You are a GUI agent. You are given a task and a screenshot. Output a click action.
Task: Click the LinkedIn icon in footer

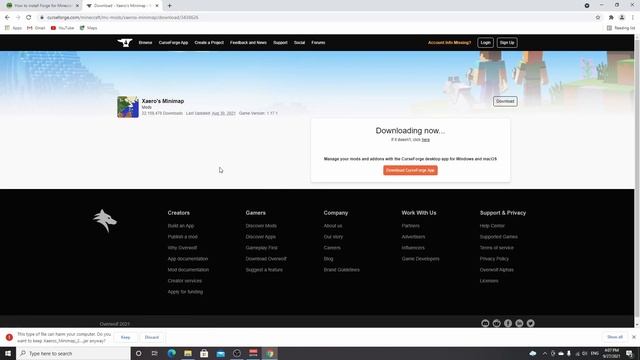519,323
